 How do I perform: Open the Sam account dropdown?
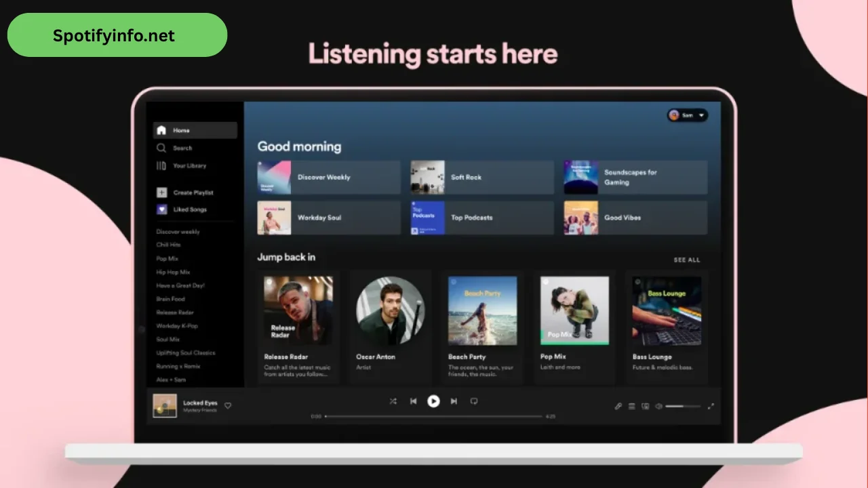pos(688,115)
